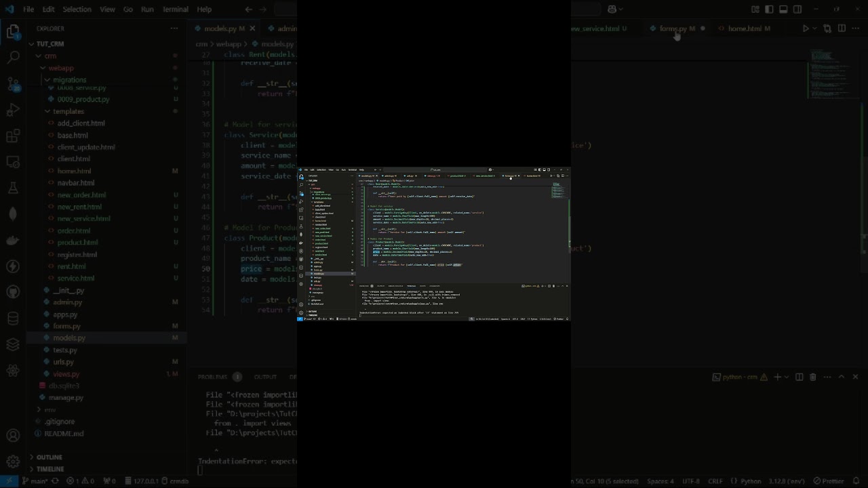This screenshot has height=488, width=868.
Task: Close models.py tab in background window
Action: tap(252, 28)
